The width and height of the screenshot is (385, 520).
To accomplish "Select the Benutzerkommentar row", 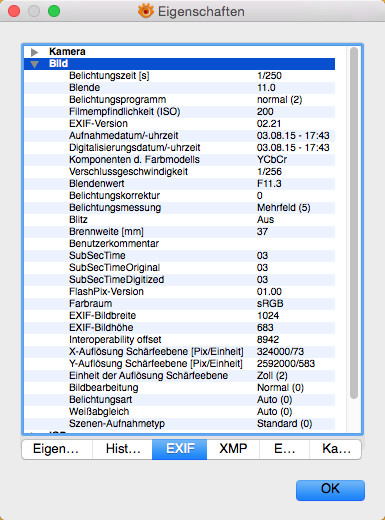I will point(179,244).
